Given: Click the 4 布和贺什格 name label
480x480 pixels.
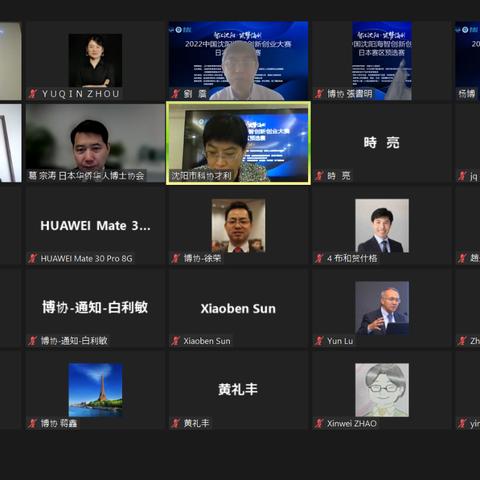Looking at the screenshot, I should point(352,258).
